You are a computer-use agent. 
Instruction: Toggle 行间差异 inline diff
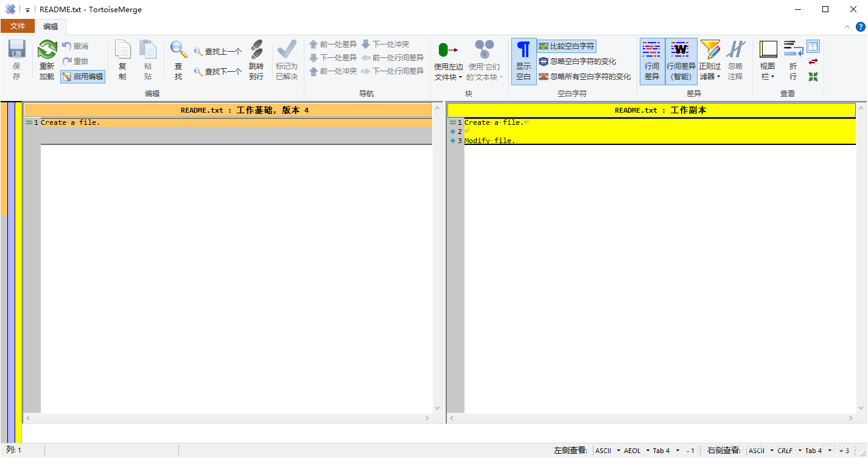pyautogui.click(x=652, y=60)
